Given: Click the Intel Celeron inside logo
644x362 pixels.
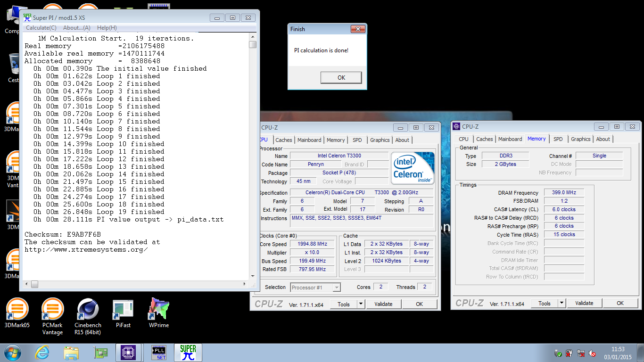Looking at the screenshot, I should [x=413, y=168].
